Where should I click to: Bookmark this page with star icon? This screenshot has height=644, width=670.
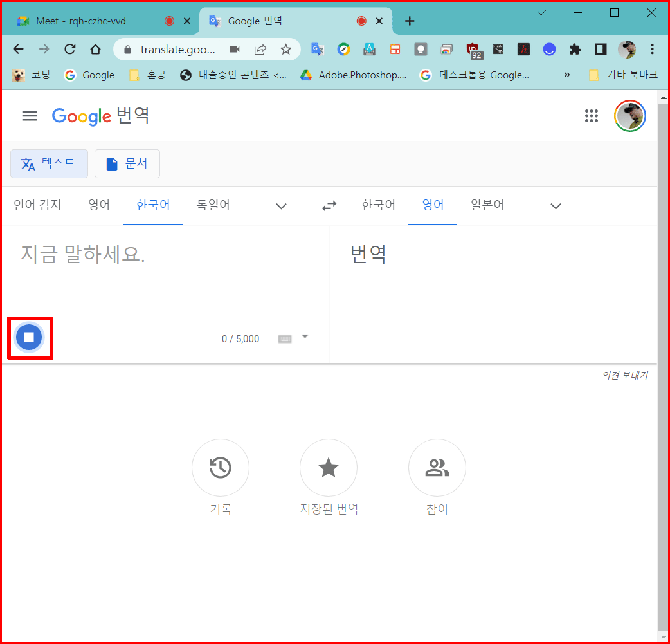tap(286, 50)
